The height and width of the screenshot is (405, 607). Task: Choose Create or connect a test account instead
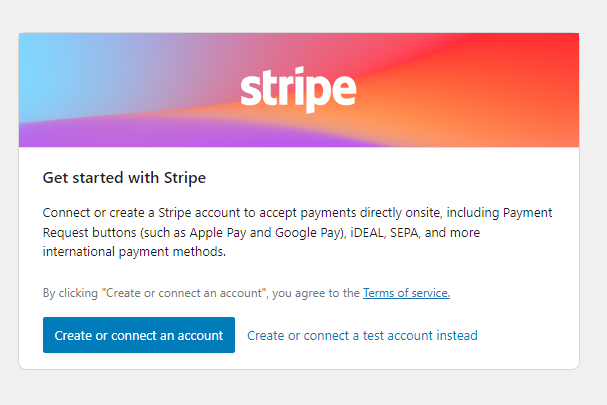tap(362, 336)
